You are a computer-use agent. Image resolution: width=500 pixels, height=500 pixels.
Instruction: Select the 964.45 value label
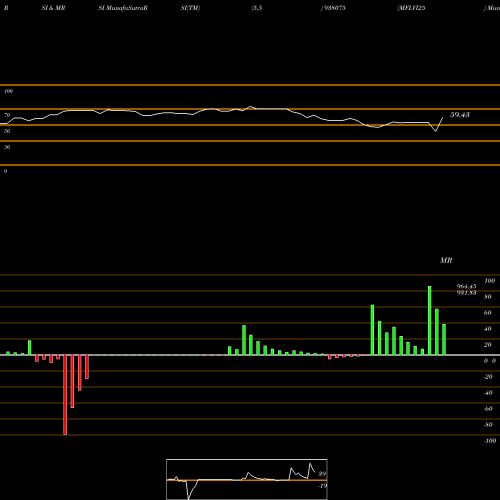(466, 286)
